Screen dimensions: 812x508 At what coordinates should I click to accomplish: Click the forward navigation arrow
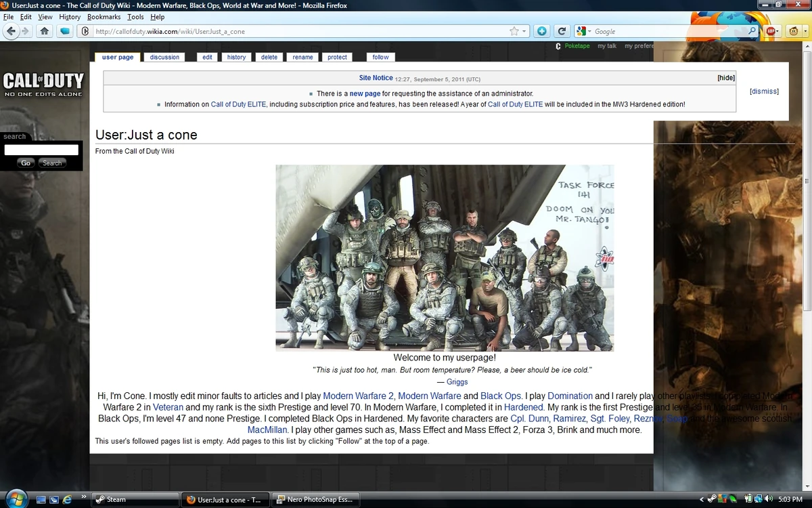[x=25, y=31]
